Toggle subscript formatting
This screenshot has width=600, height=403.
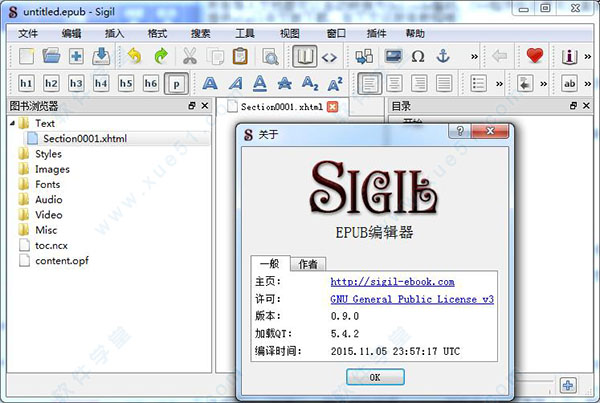click(310, 83)
